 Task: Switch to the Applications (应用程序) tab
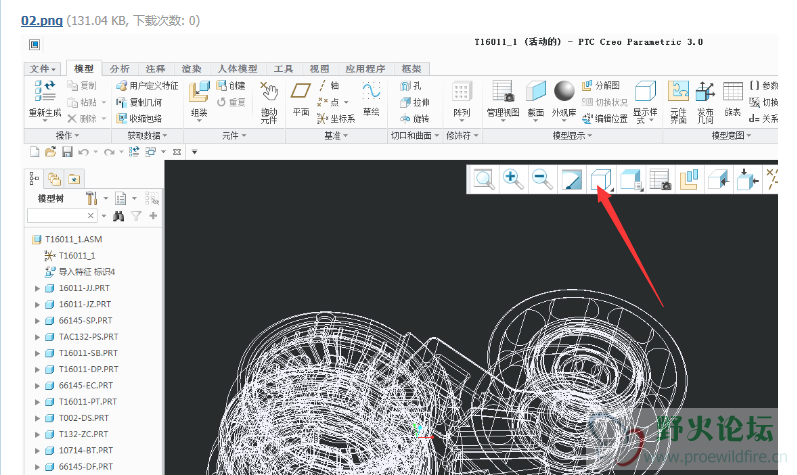pyautogui.click(x=365, y=69)
